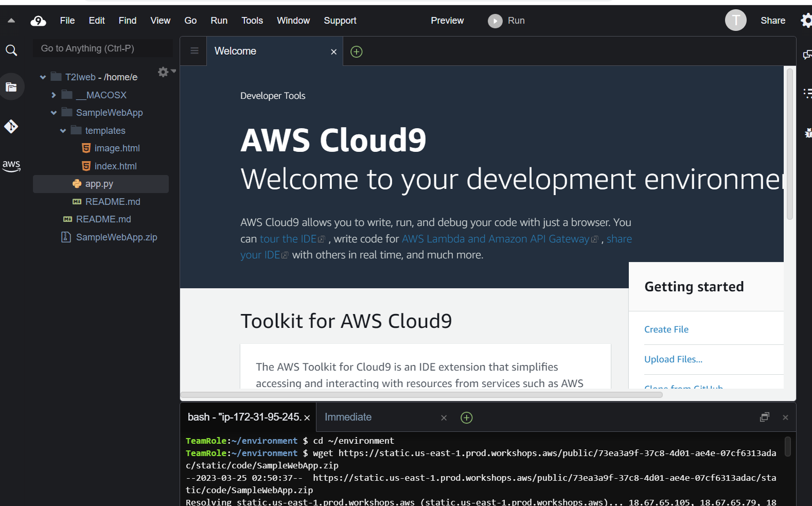Close the Immediate tab
The width and height of the screenshot is (812, 506).
coord(444,418)
